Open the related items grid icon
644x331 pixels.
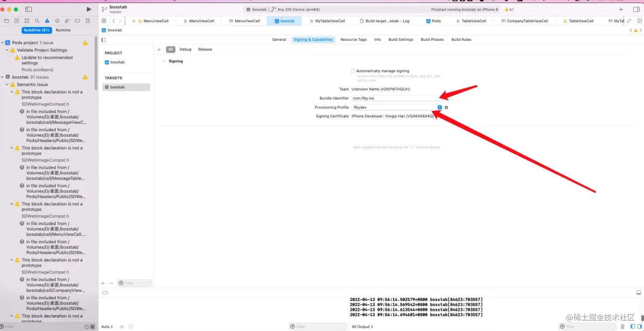click(x=104, y=21)
